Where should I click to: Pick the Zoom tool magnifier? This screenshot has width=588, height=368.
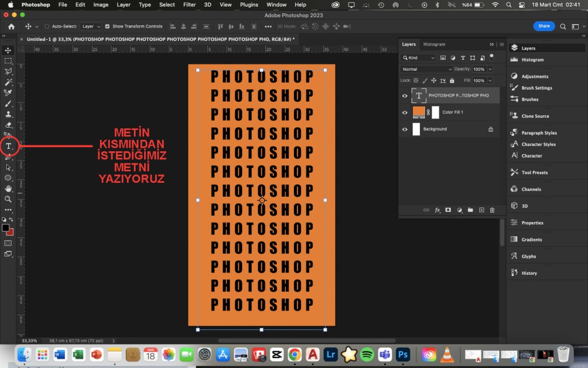pos(8,199)
